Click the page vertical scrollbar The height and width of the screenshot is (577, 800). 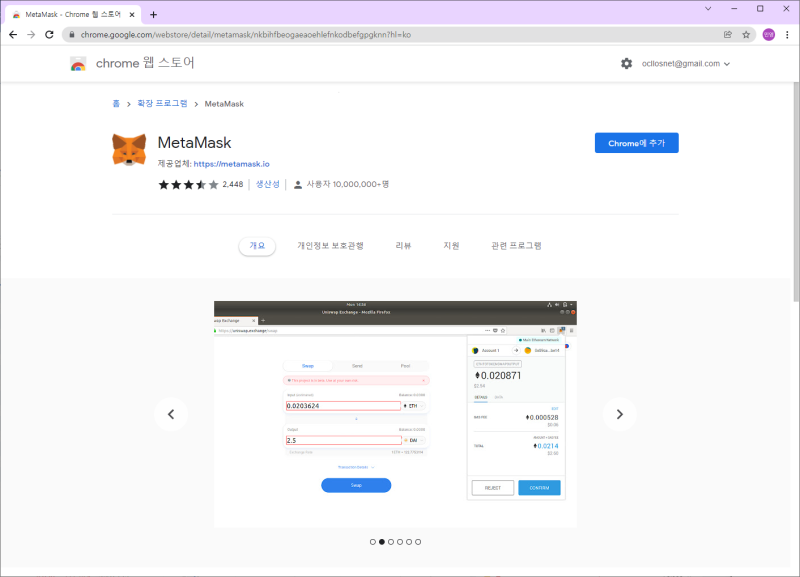(796, 191)
